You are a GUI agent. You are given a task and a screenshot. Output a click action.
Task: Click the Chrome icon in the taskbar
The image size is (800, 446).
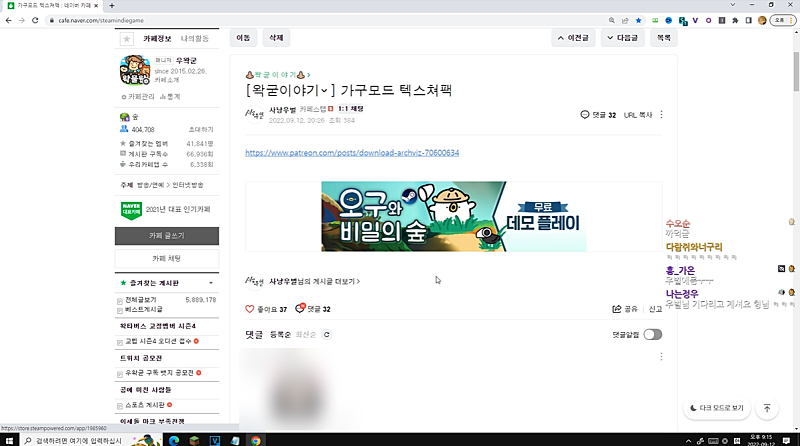(x=256, y=440)
